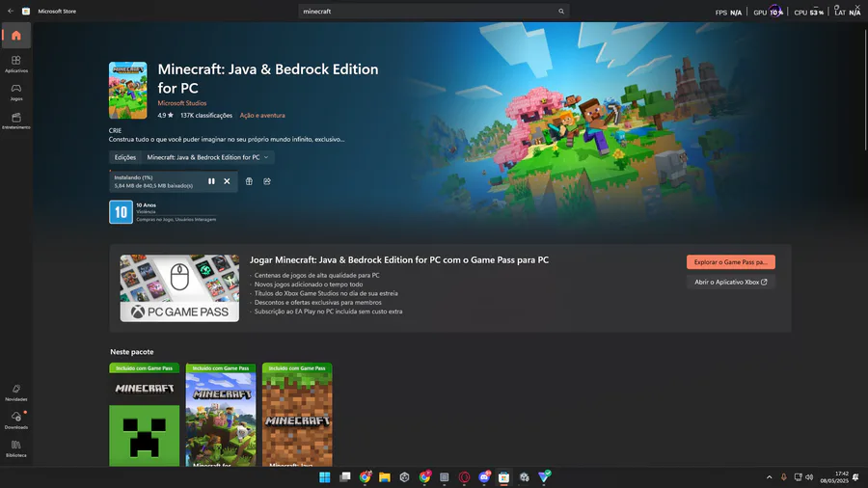Image resolution: width=868 pixels, height=488 pixels.
Task: Click the microphone tray icon
Action: pos(783,477)
